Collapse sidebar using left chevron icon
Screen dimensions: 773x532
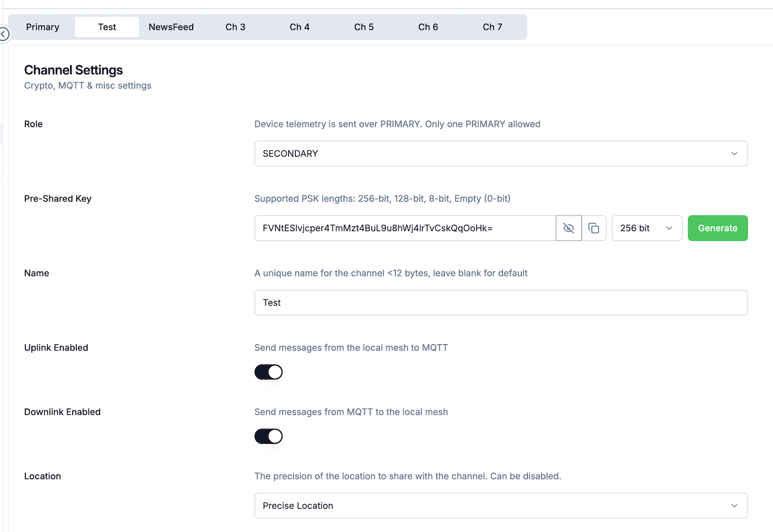coord(4,34)
